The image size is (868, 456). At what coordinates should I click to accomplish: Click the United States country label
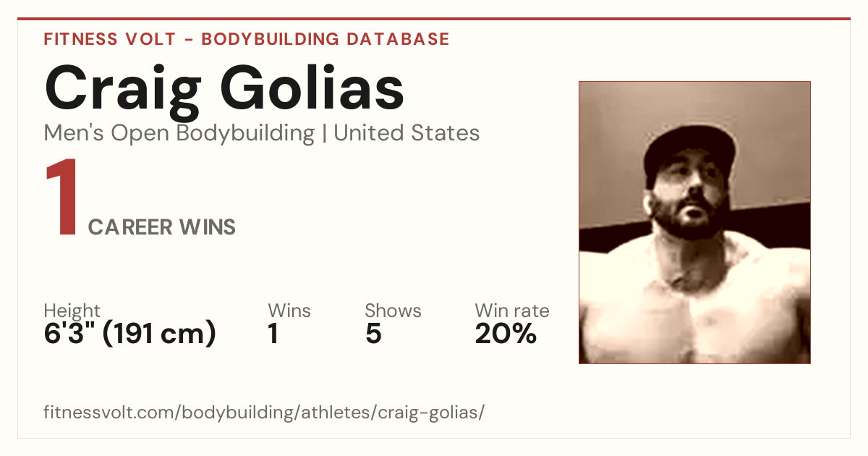(407, 133)
